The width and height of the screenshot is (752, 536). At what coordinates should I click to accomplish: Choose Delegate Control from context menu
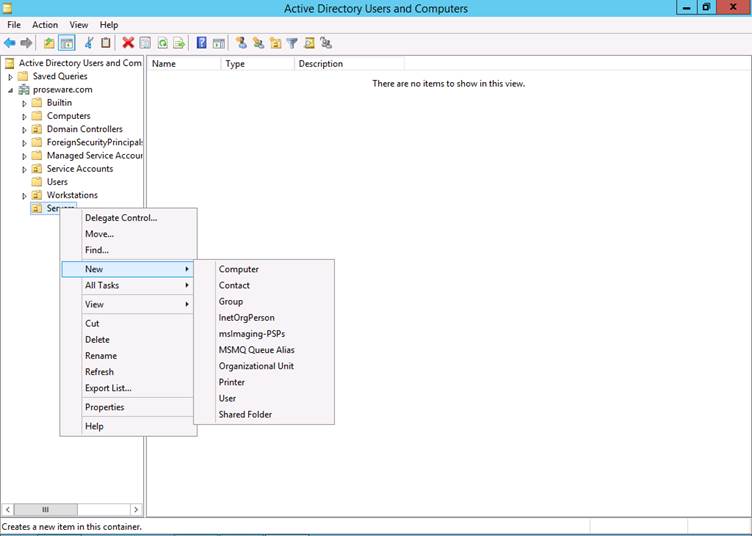click(x=120, y=218)
